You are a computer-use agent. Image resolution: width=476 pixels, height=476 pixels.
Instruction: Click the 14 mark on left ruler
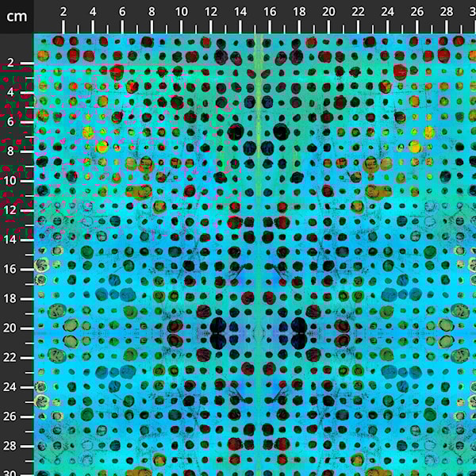[x=10, y=240]
